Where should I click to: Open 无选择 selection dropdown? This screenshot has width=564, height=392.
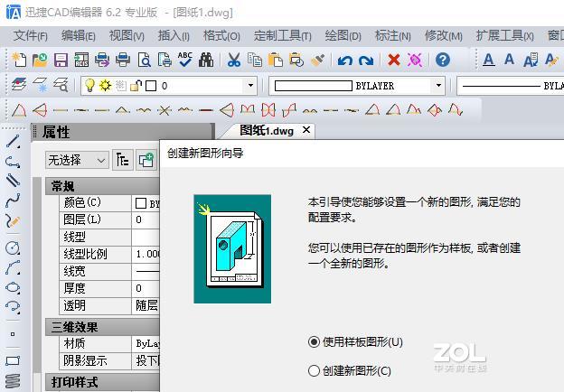(x=77, y=160)
